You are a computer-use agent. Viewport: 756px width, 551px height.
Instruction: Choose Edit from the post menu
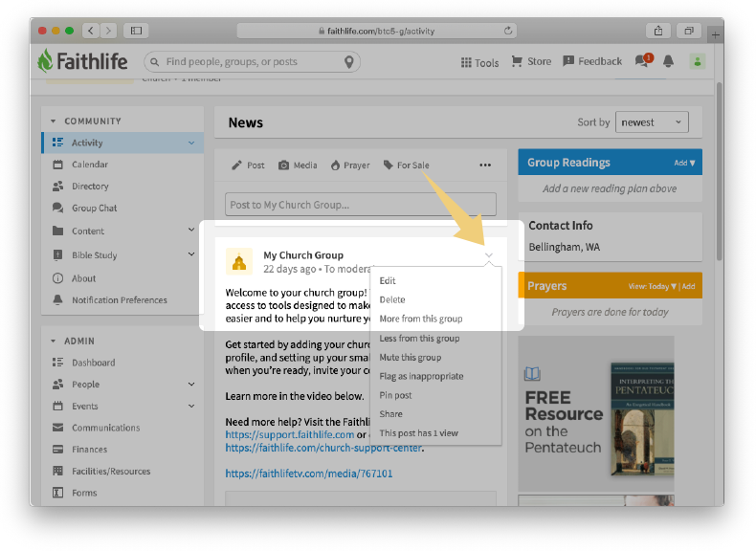[x=388, y=280]
